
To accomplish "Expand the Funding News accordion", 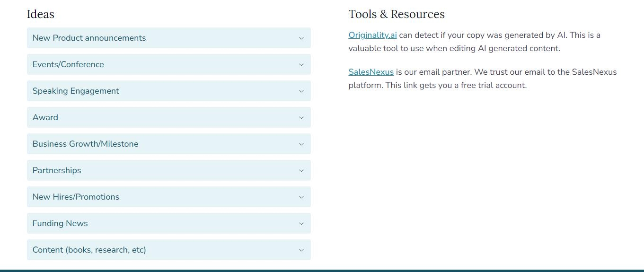I will (168, 223).
